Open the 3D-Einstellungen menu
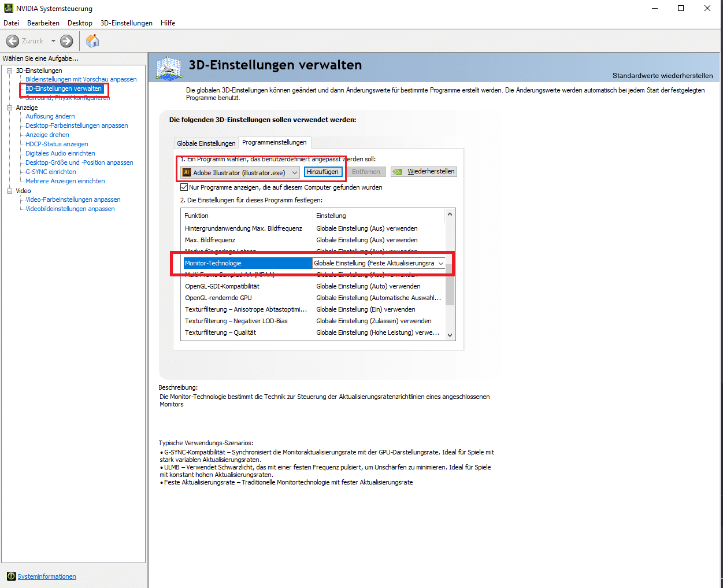Image resolution: width=723 pixels, height=588 pixels. 127,23
